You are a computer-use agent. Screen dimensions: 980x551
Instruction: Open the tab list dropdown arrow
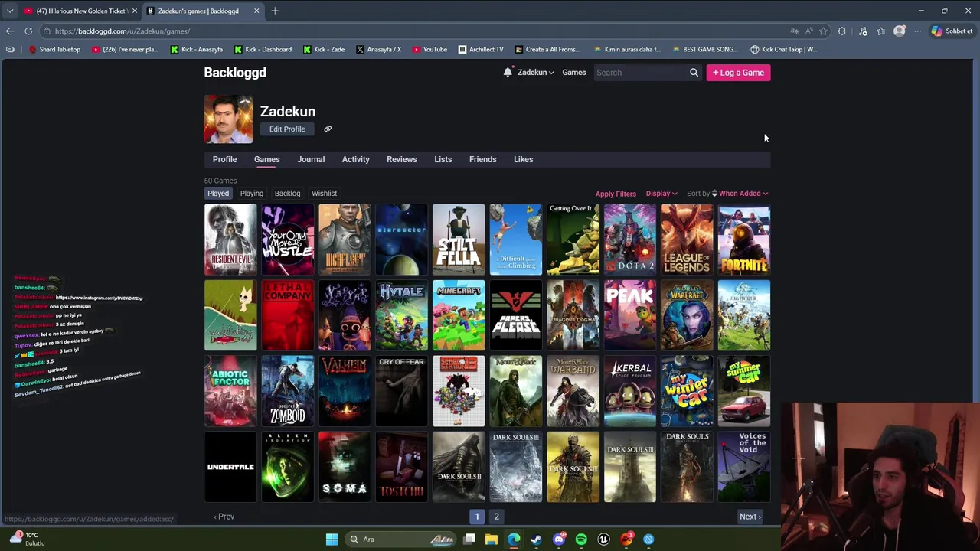point(10,11)
